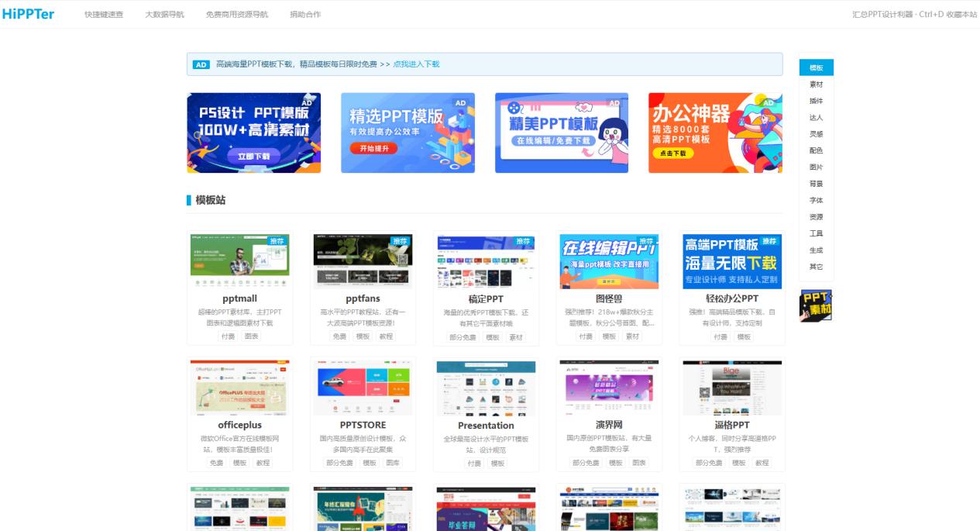The image size is (980, 531).
Task: Open the pptfans site thumbnail
Action: (x=363, y=259)
